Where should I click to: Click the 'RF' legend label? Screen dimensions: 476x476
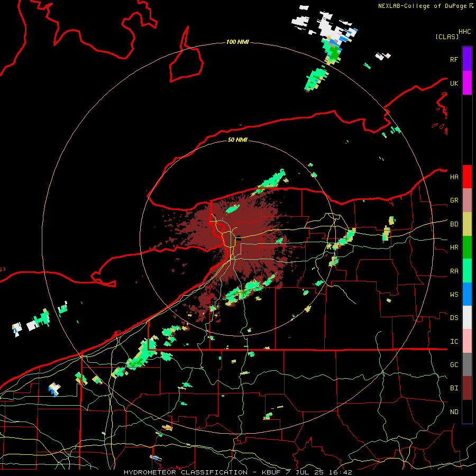click(x=454, y=59)
